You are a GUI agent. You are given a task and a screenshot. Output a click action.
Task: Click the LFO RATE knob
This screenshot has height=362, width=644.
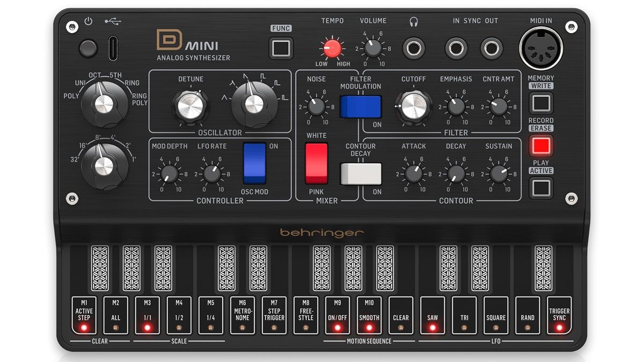[x=212, y=173]
